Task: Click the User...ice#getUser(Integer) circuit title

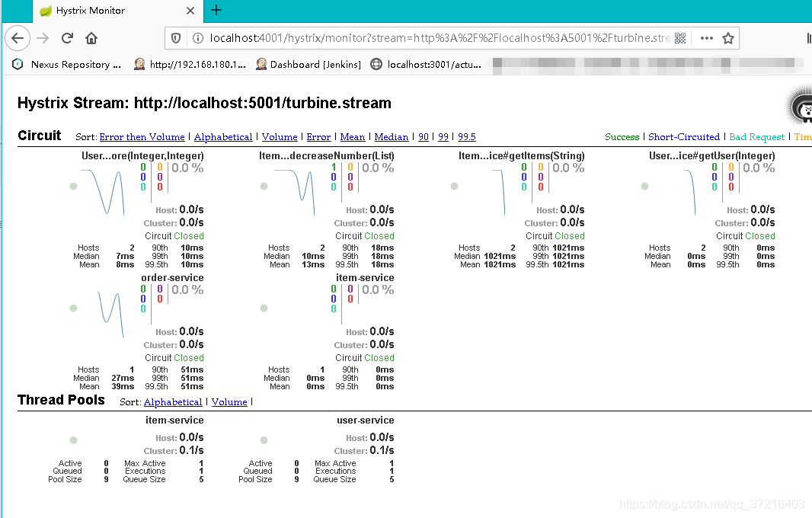Action: pyautogui.click(x=712, y=155)
